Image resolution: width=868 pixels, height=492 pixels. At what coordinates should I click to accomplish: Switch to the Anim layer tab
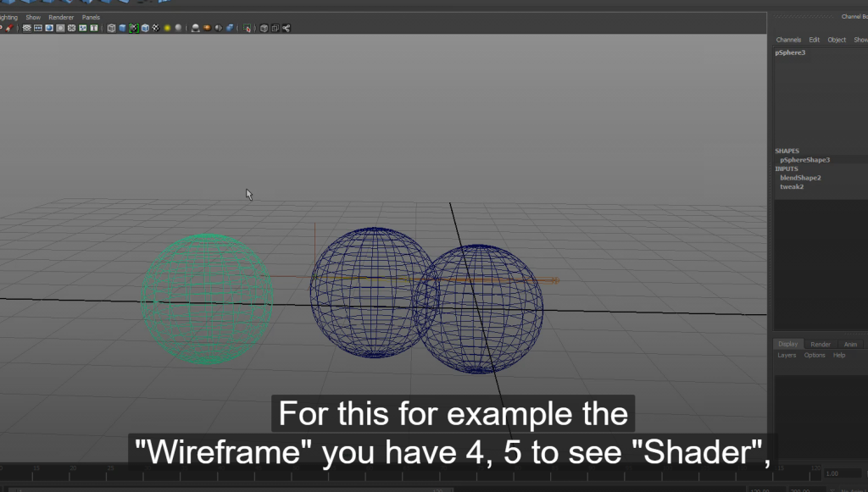pos(850,345)
